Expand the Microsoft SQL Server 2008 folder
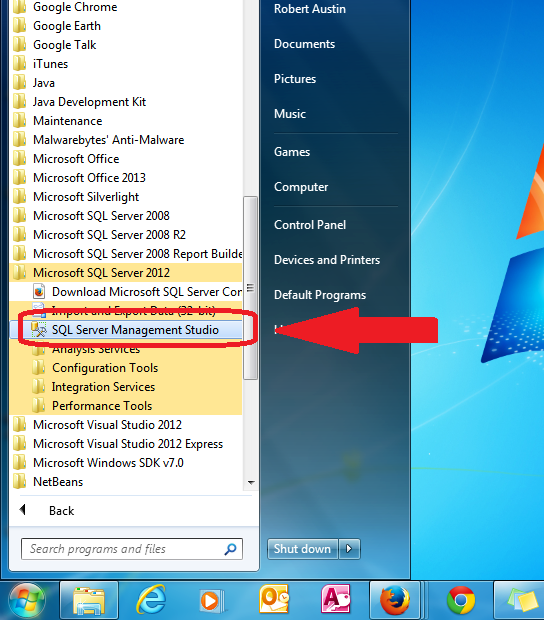544x620 pixels. (126, 216)
